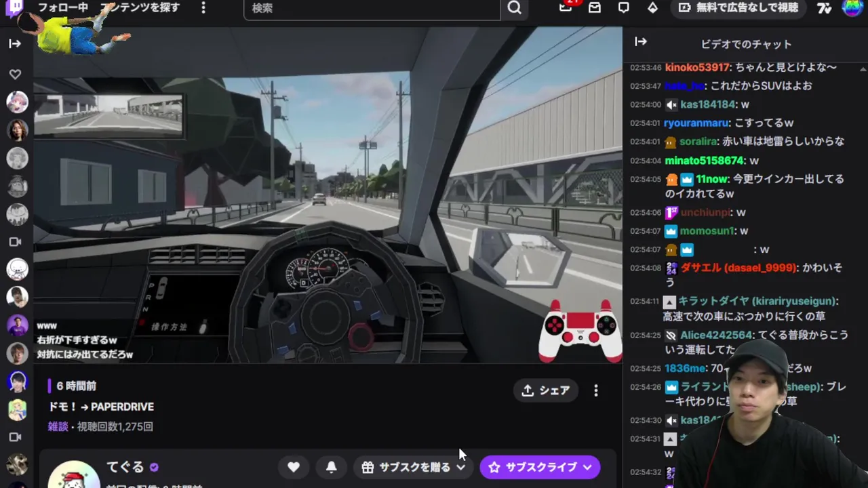Screen dimensions: 868x488
Task: Click username ダサエル (dasael_9999) in chat
Action: 738,268
